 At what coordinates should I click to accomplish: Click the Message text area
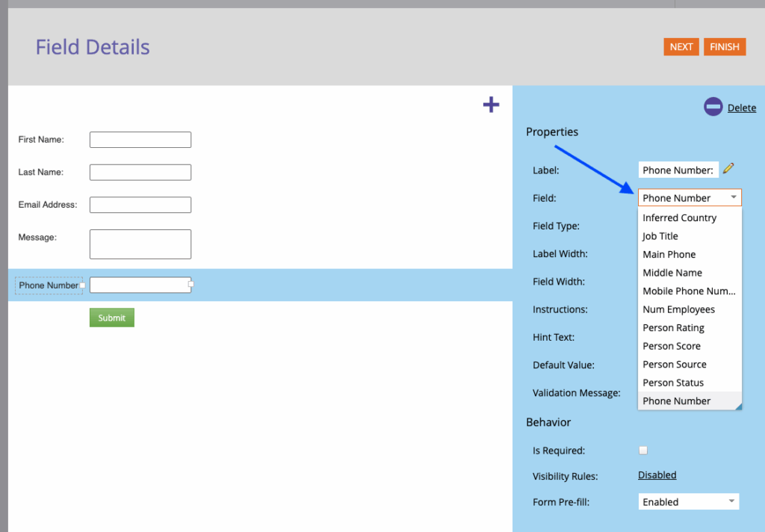pos(140,244)
